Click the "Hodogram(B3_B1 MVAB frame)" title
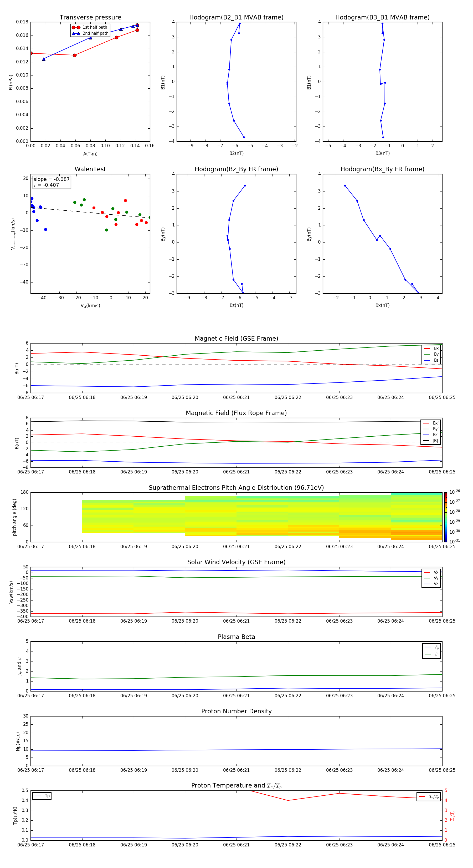 pyautogui.click(x=382, y=17)
